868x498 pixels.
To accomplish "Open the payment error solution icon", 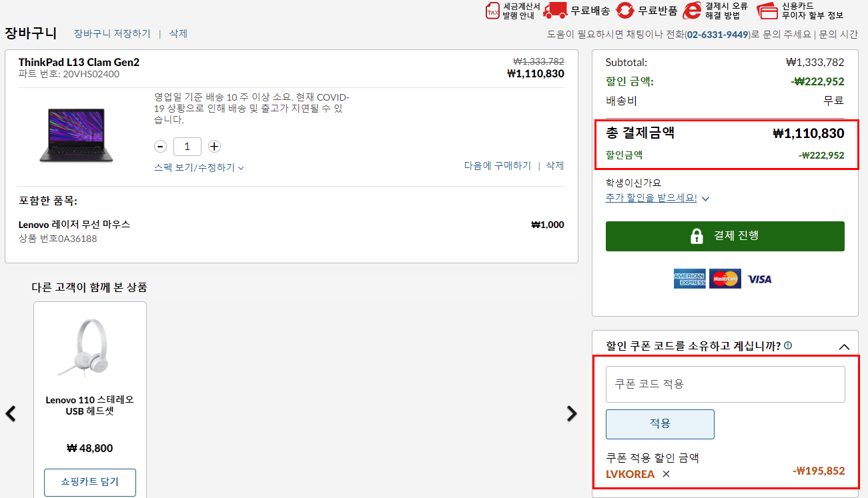I will 693,11.
